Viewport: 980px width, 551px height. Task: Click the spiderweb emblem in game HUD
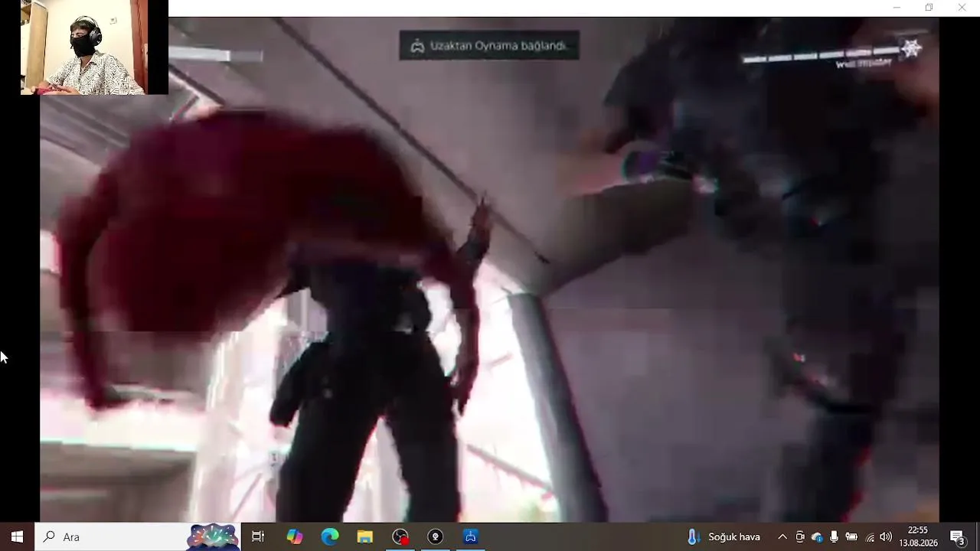(x=911, y=49)
